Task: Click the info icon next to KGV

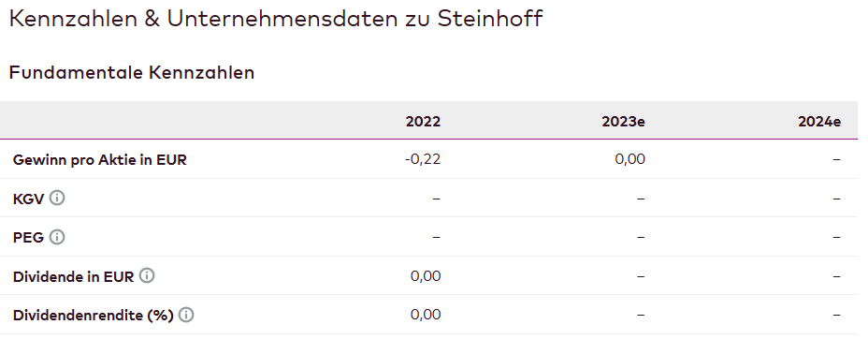Action: click(57, 199)
